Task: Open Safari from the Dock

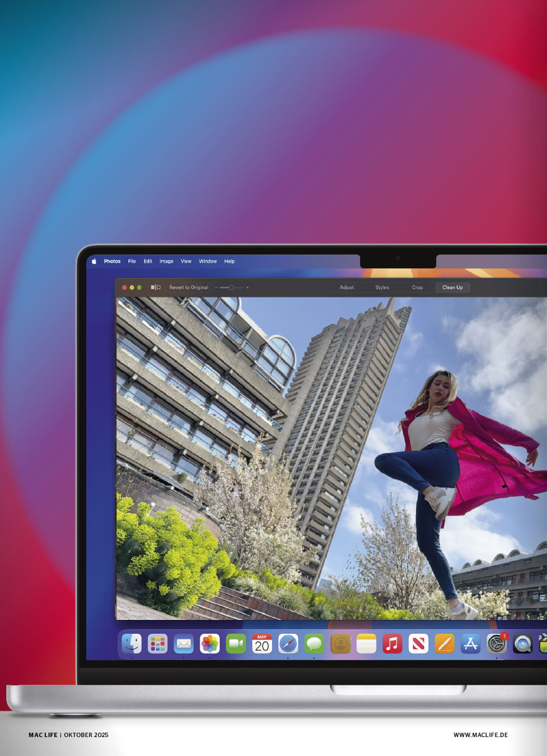Action: (288, 643)
